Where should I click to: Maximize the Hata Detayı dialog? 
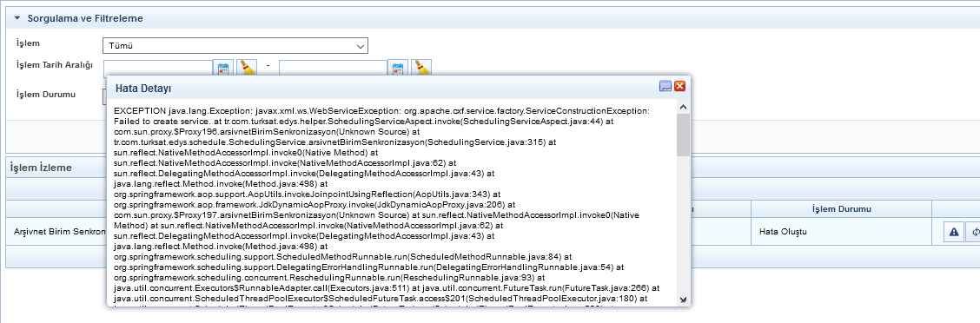(x=665, y=86)
